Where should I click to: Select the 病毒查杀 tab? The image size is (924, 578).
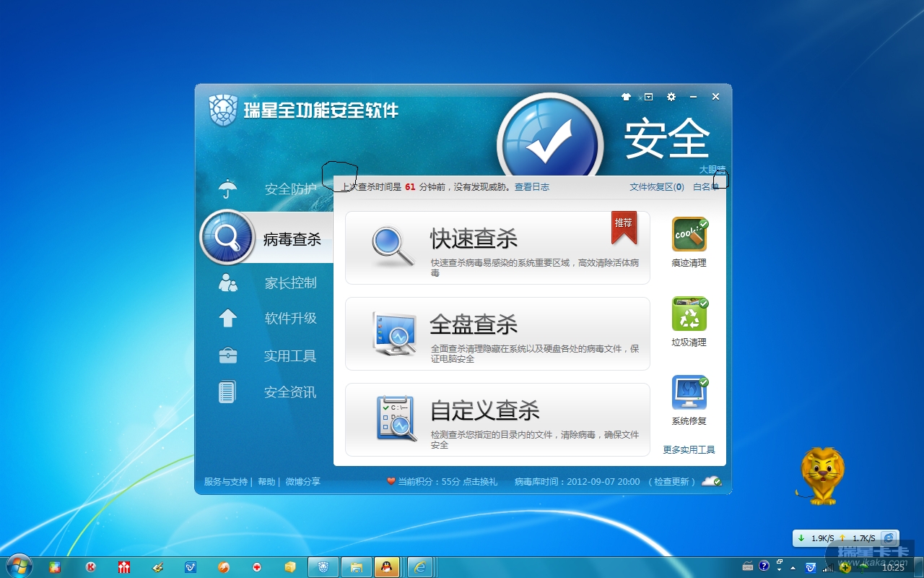[x=266, y=238]
